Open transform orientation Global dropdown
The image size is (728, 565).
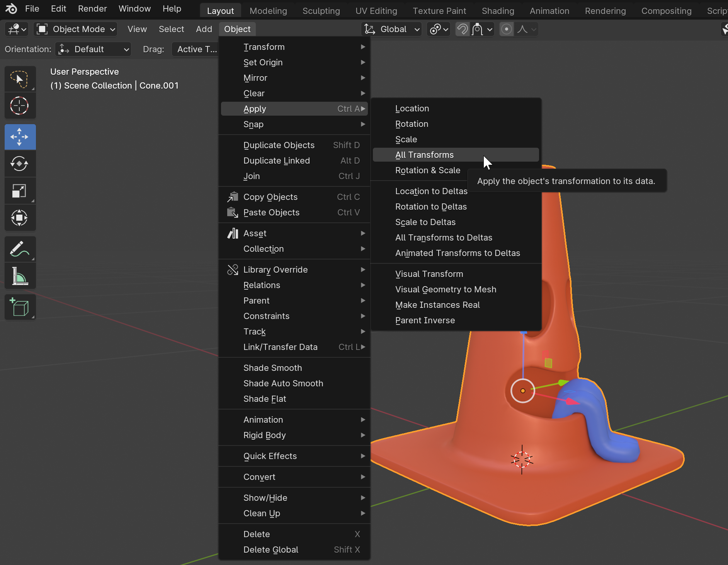tap(391, 29)
